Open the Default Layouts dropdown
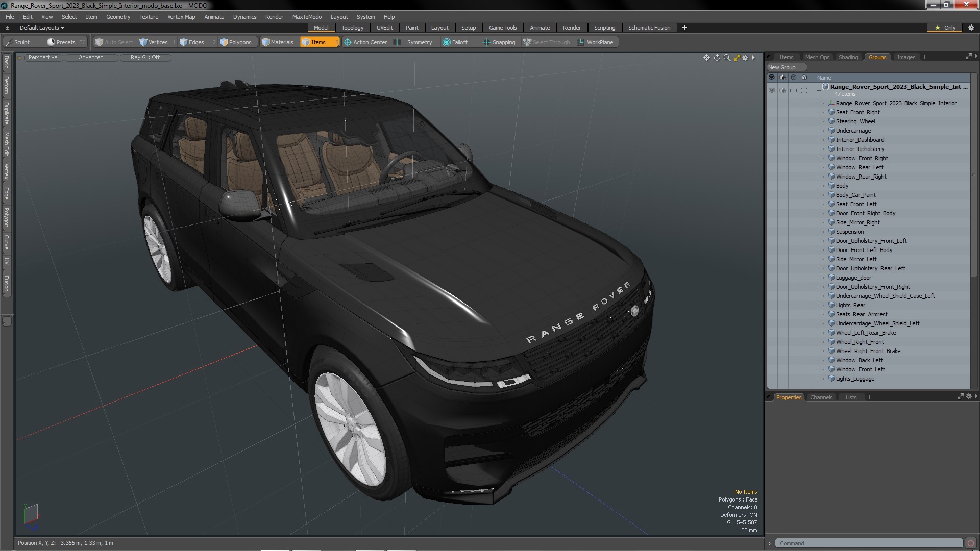Image resolution: width=980 pixels, height=551 pixels. (x=42, y=28)
